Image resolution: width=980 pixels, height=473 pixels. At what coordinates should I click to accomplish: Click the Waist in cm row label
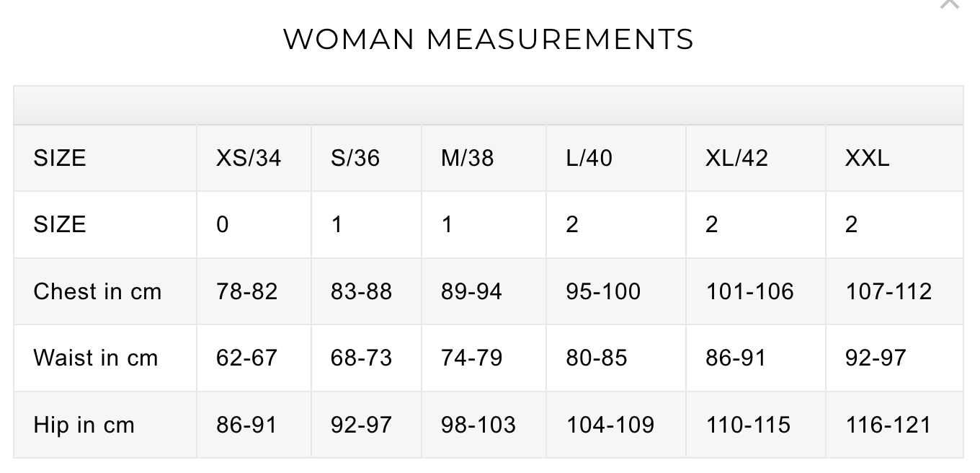pyautogui.click(x=96, y=358)
